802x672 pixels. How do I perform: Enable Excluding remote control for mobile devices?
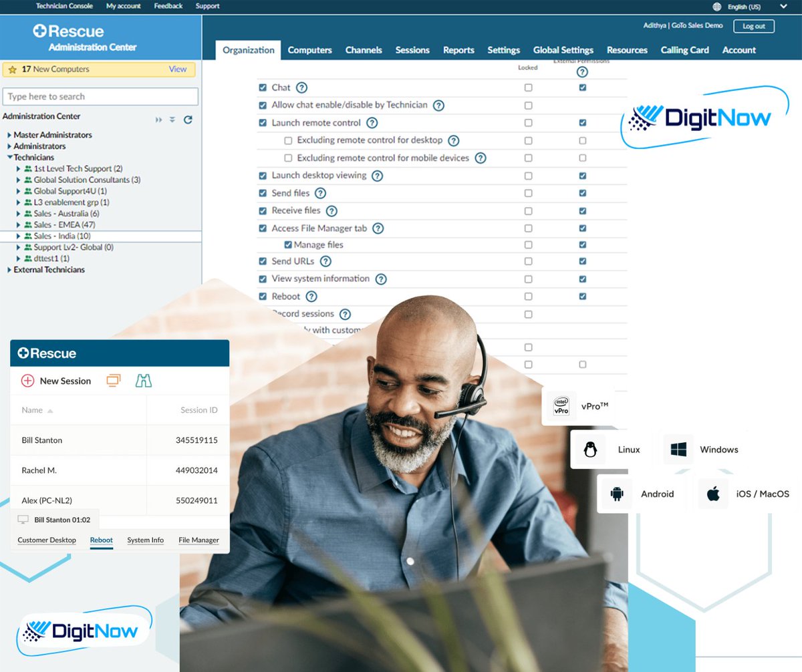pos(288,158)
